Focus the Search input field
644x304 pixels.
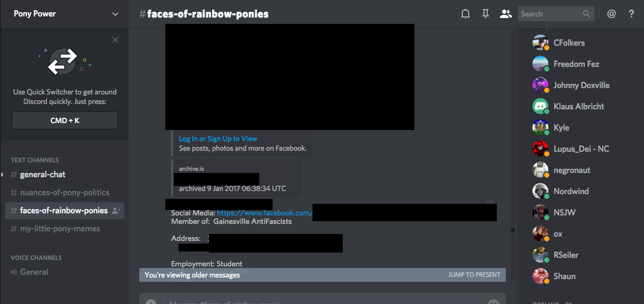click(x=549, y=14)
